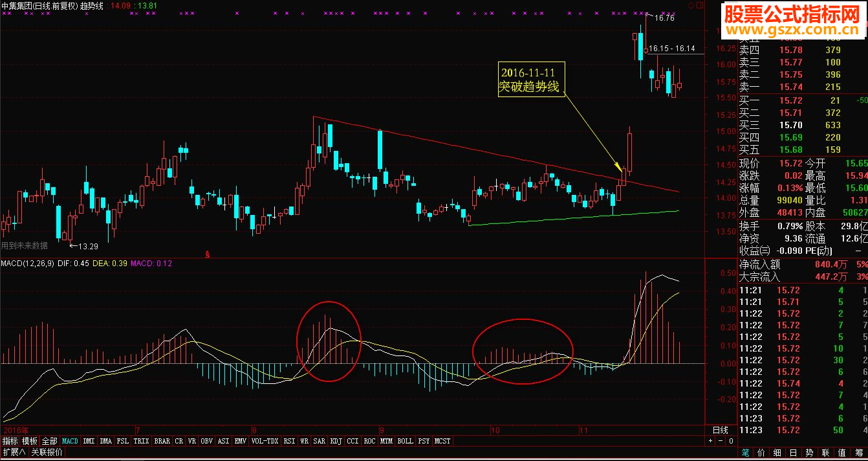The image size is (868, 461).
Task: Click the red S marker below the chart
Action: 208,254
